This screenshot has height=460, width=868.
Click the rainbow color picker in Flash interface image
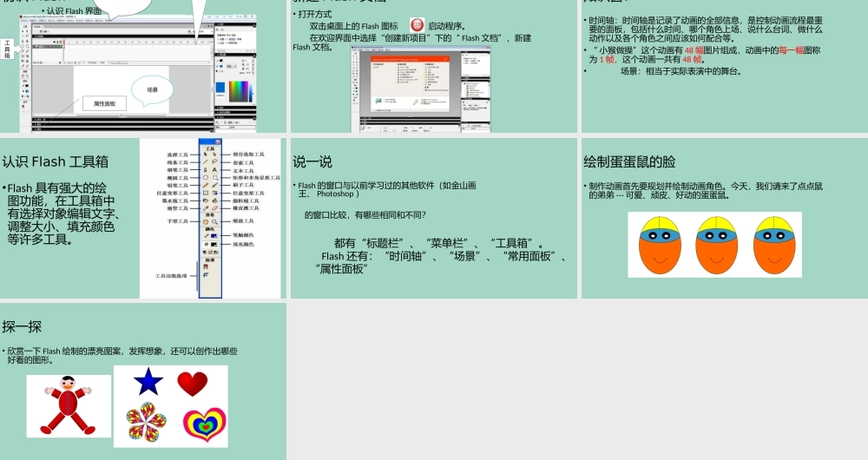(x=240, y=91)
